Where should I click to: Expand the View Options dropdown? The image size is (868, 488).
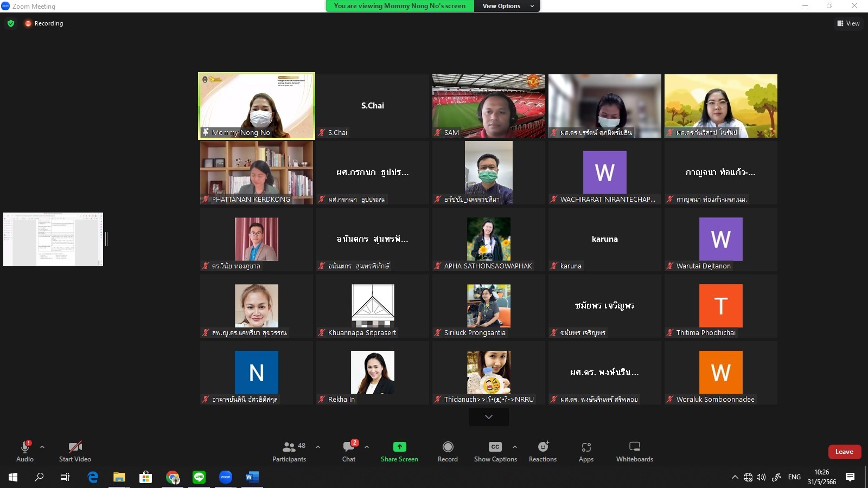coord(507,6)
